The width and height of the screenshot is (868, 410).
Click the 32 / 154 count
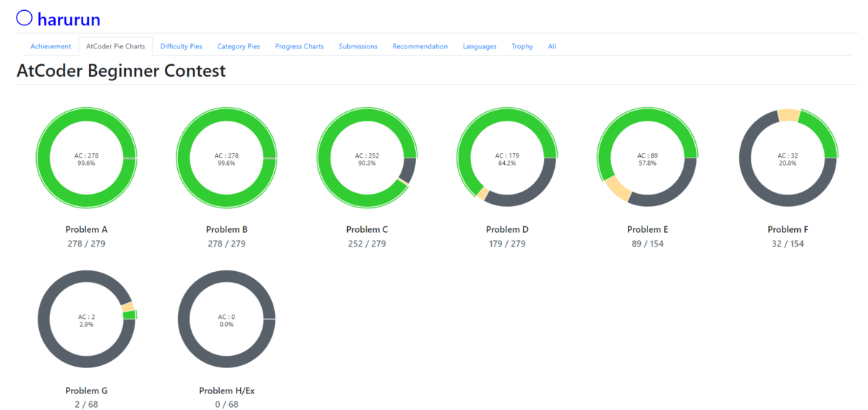click(788, 244)
